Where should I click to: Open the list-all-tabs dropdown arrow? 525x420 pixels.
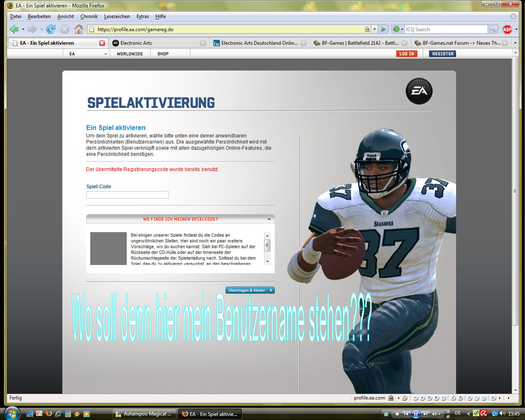pos(515,43)
